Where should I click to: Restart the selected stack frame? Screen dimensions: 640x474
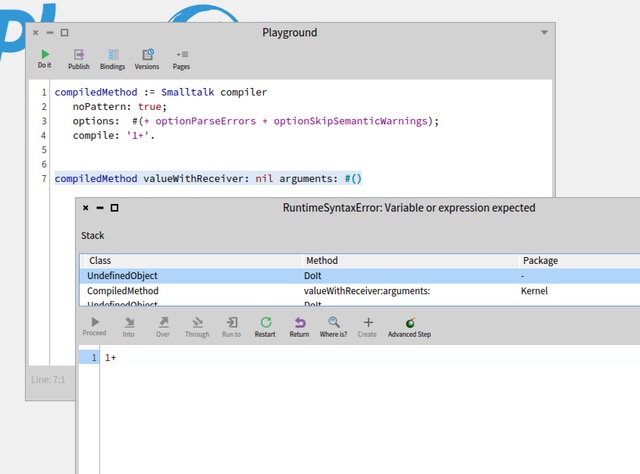[x=265, y=327]
